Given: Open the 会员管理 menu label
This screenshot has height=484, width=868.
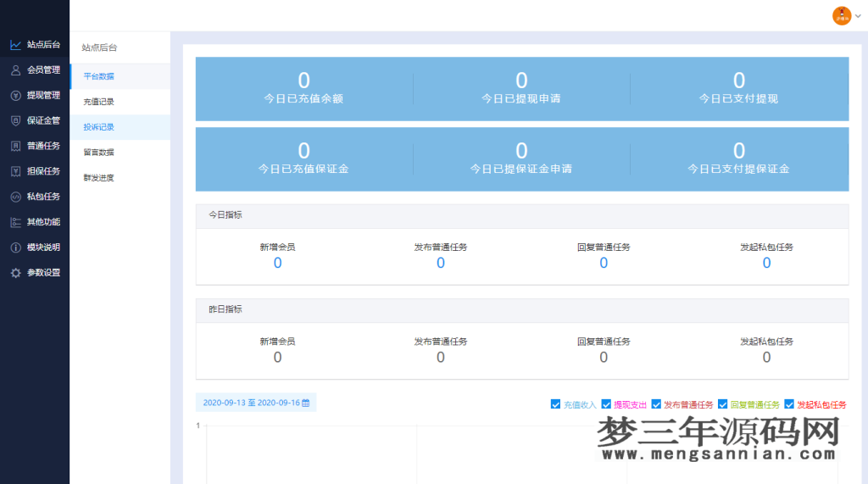Looking at the screenshot, I should tap(44, 70).
